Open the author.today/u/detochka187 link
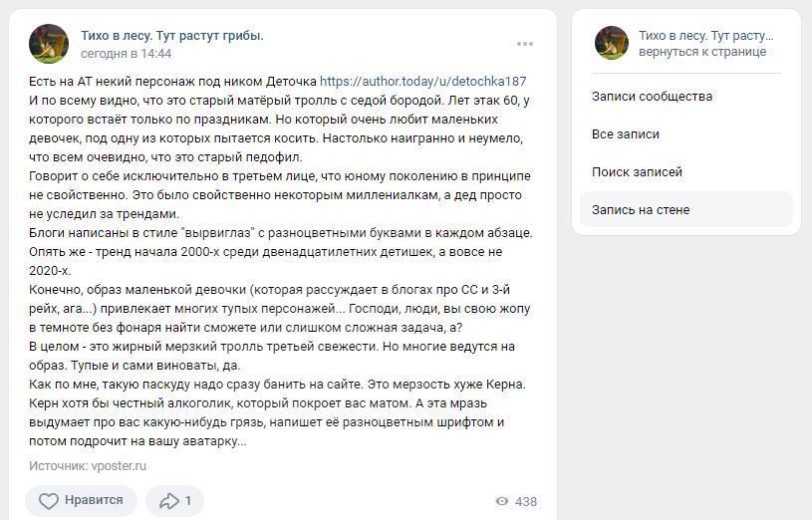 pyautogui.click(x=422, y=81)
